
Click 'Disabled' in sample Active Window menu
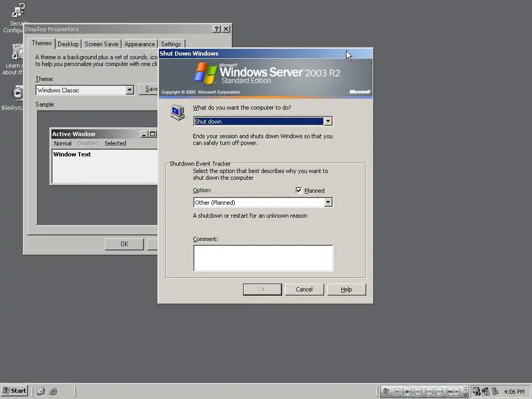click(x=87, y=143)
